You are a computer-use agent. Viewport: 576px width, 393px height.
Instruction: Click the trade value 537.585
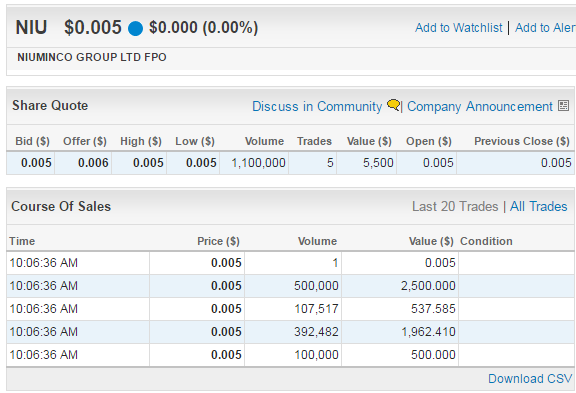point(433,309)
